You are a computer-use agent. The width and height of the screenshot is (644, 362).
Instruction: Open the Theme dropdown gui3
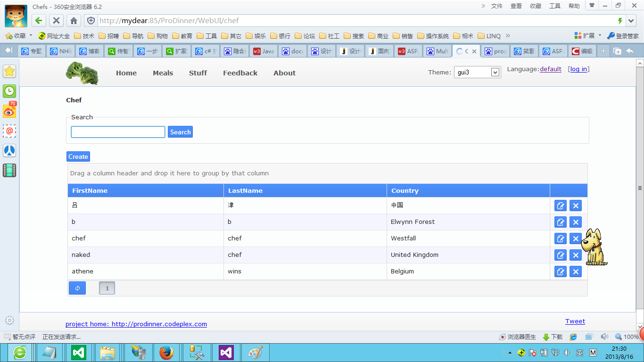477,73
